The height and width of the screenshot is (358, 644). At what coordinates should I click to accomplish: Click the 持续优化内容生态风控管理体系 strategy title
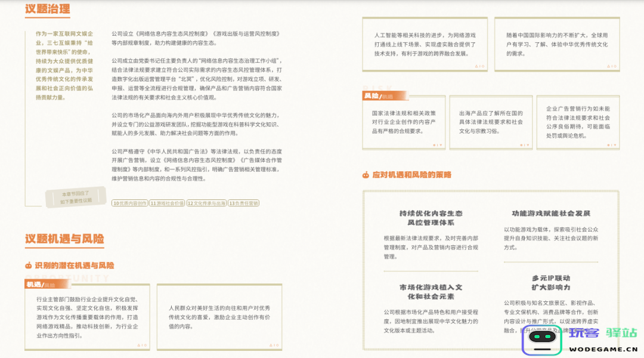431,218
